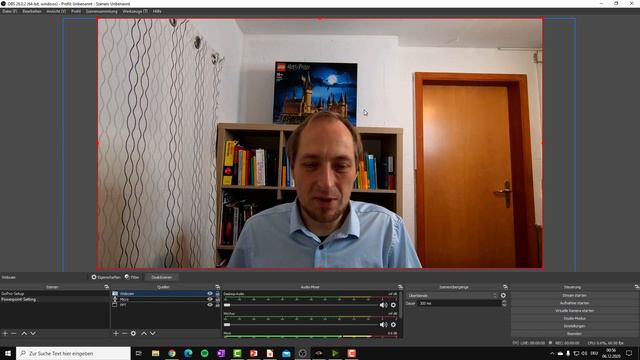640x360 pixels.
Task: Open Überblenden transition dropdown
Action: (x=452, y=296)
